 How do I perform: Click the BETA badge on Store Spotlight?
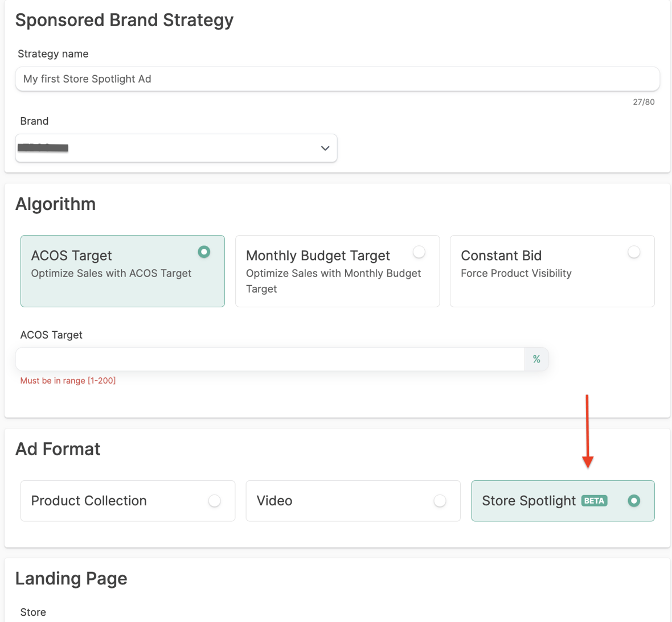pos(594,501)
